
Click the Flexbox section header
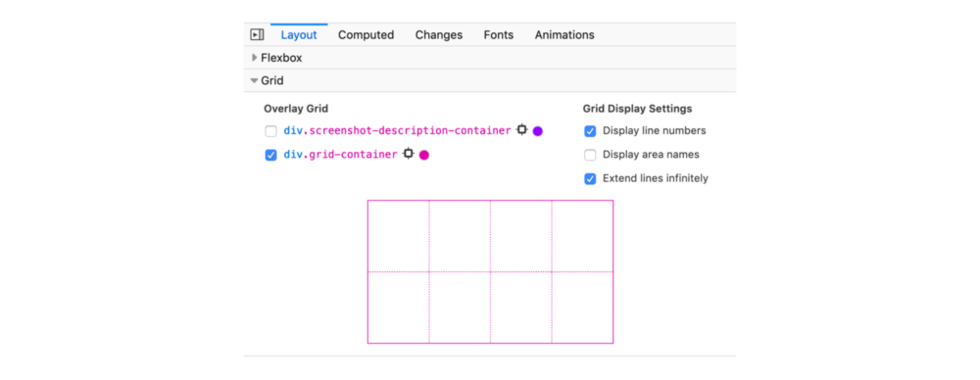490,58
